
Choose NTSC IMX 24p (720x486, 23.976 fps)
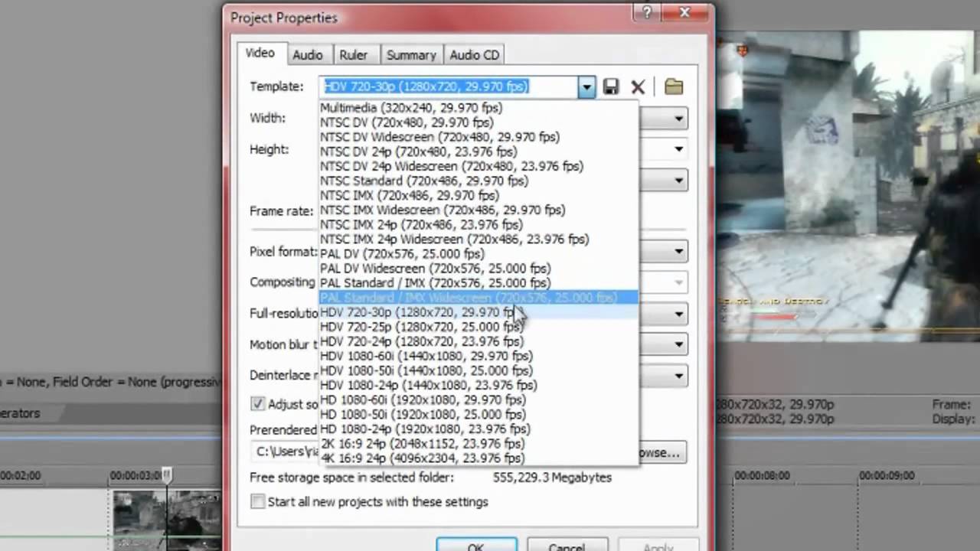[478, 224]
